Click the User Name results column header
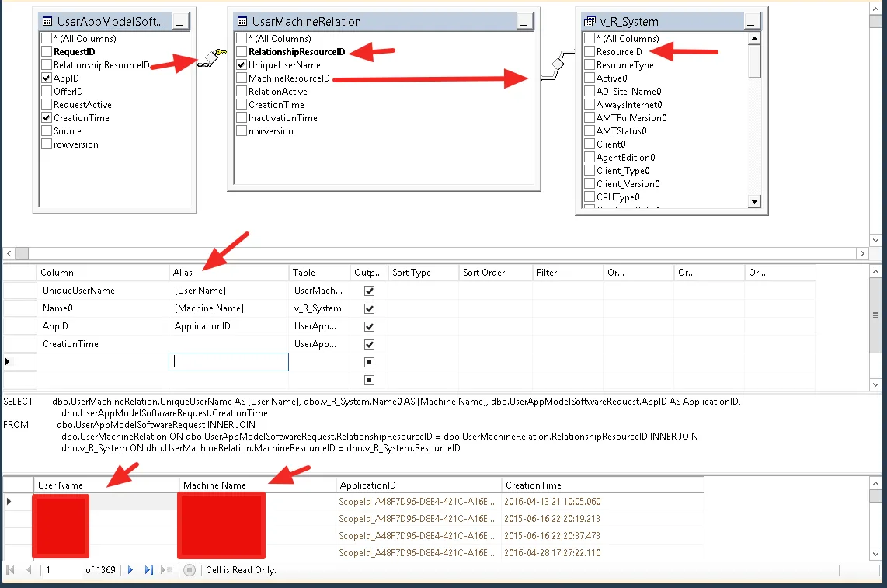The height and width of the screenshot is (588, 887). [x=106, y=485]
